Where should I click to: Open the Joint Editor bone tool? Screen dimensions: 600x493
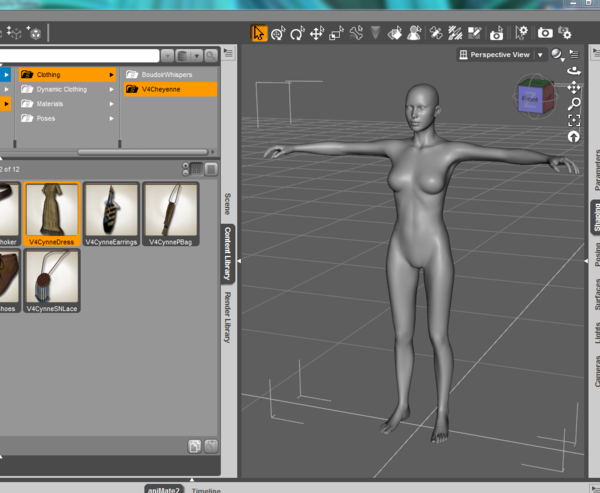[436, 33]
